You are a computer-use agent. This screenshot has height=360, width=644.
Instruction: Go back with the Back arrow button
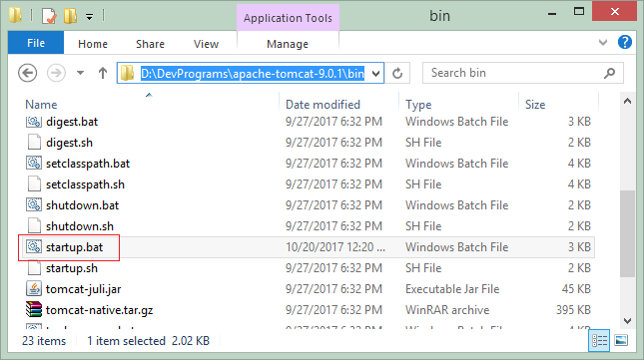28,73
